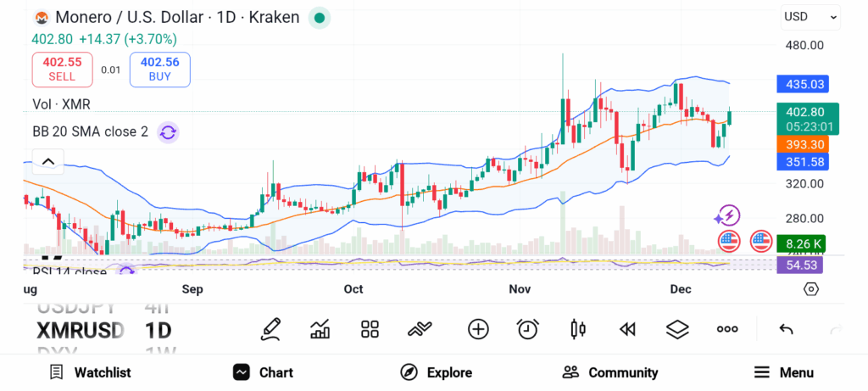868x391 pixels.
Task: Toggle the BB indicator refresh icon
Action: click(168, 131)
